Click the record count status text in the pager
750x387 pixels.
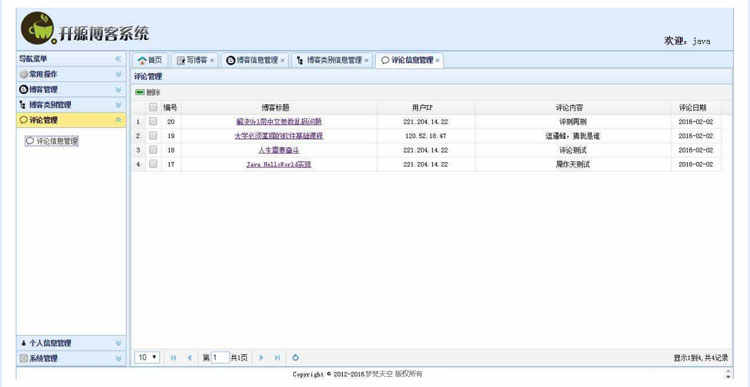tap(701, 357)
